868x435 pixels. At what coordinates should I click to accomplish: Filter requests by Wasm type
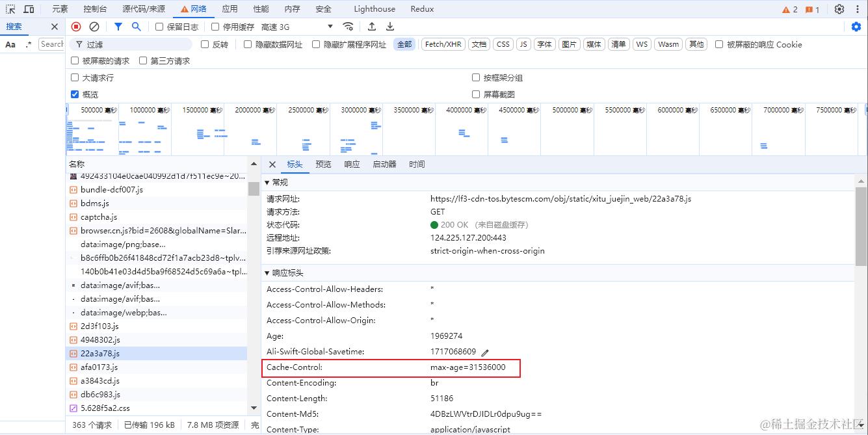click(x=668, y=44)
